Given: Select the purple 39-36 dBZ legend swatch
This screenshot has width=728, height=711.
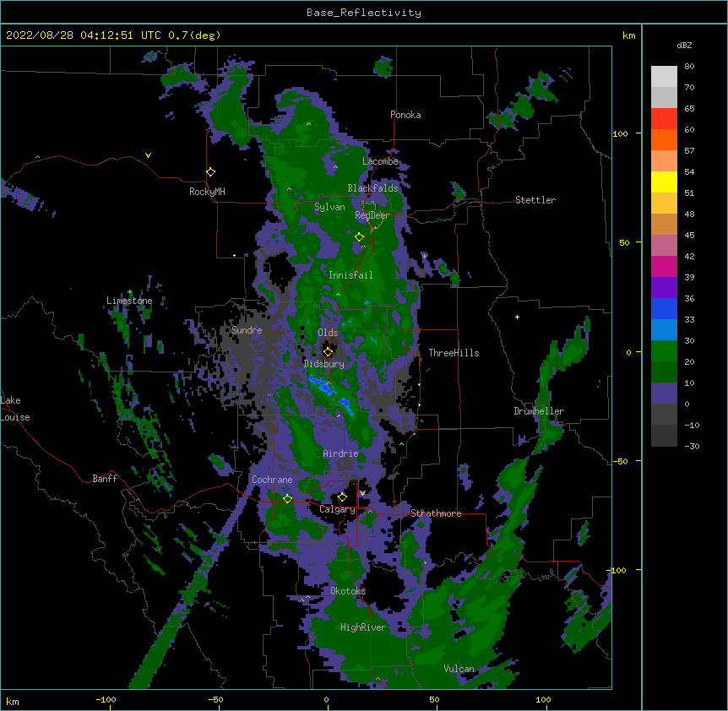Looking at the screenshot, I should (x=664, y=287).
